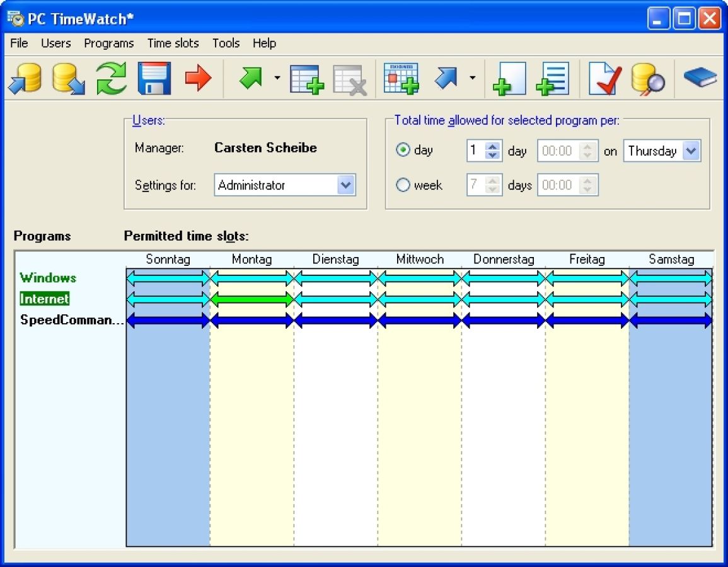Click the add program list icon
This screenshot has height=567, width=728.
coord(553,78)
